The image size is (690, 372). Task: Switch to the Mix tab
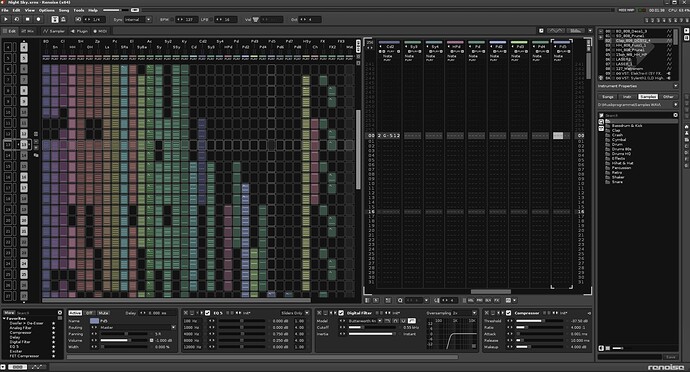pos(28,31)
